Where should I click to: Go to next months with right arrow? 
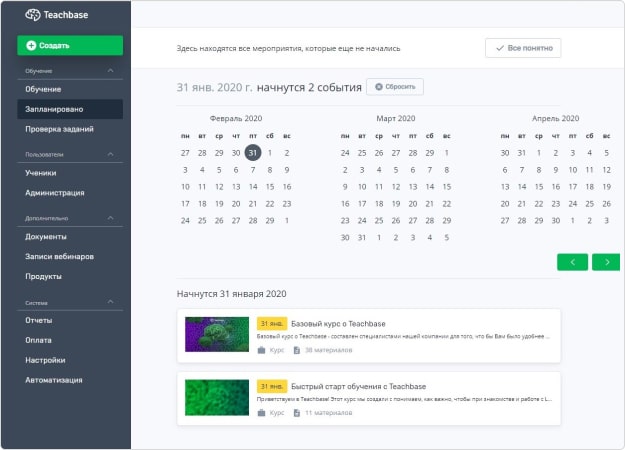pos(606,262)
